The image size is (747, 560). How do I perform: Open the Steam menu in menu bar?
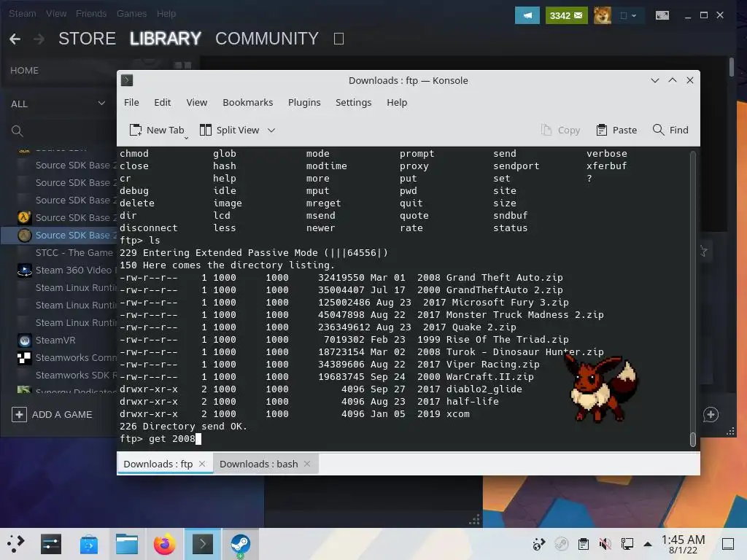(23, 13)
